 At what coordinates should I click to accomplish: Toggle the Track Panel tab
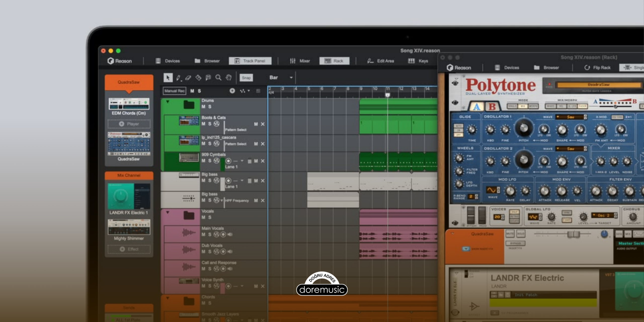pyautogui.click(x=250, y=61)
